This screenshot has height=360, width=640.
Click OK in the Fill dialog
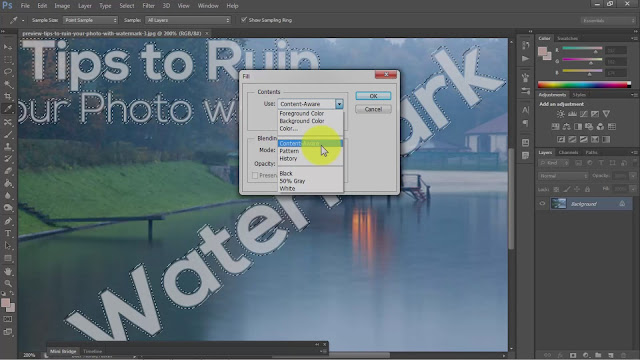[x=373, y=96]
